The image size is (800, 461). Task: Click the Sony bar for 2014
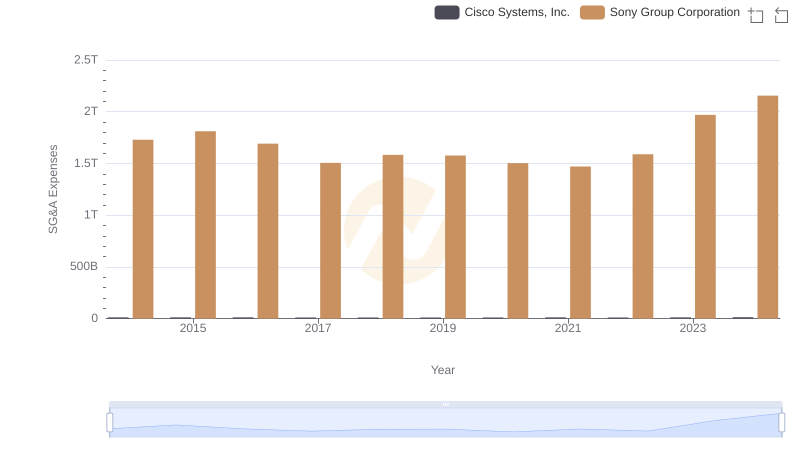coord(143,229)
